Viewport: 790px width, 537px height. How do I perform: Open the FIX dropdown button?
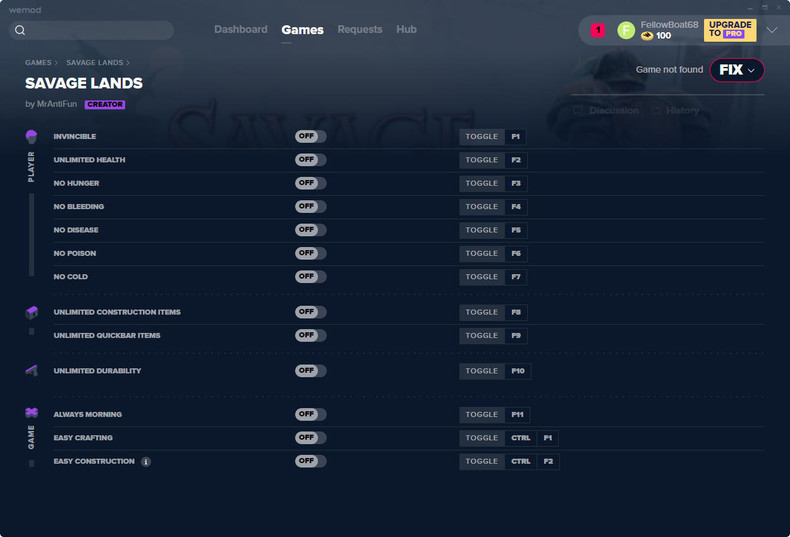pyautogui.click(x=737, y=70)
